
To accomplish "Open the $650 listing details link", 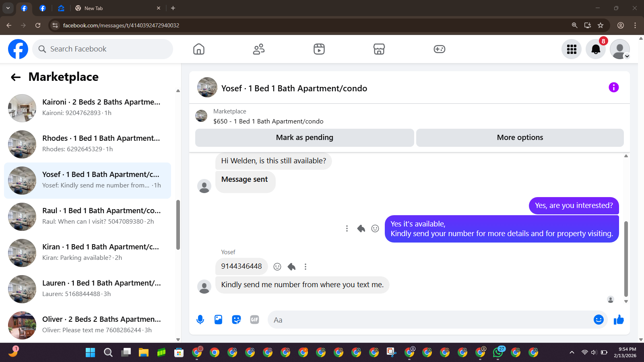I will click(268, 121).
